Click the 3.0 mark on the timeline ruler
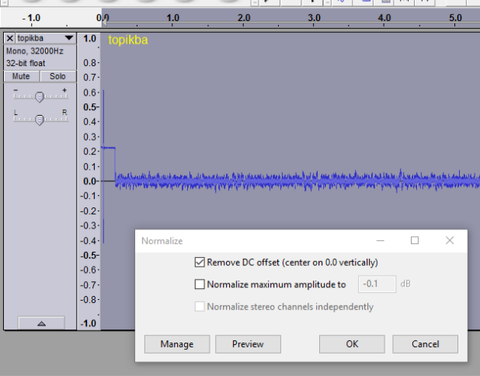The width and height of the screenshot is (480, 376). click(314, 18)
